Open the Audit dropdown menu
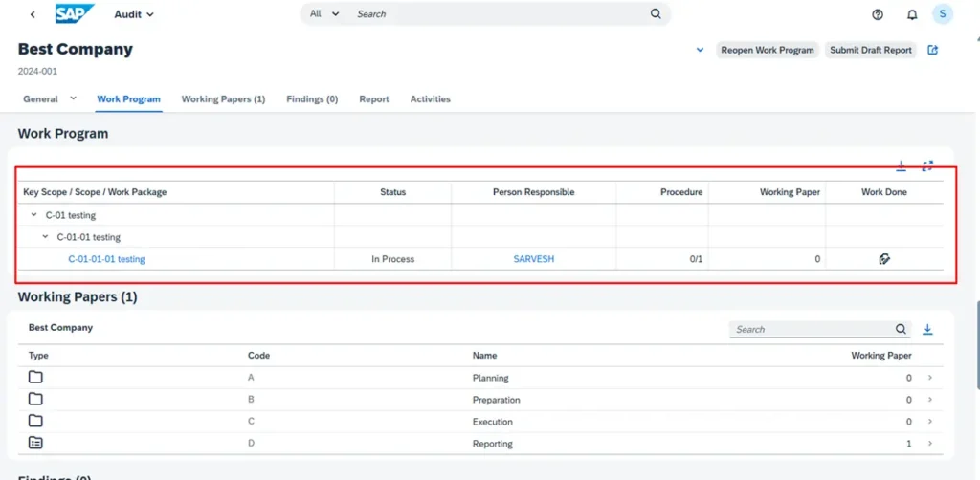Screen dimensions: 980x480 (x=134, y=14)
